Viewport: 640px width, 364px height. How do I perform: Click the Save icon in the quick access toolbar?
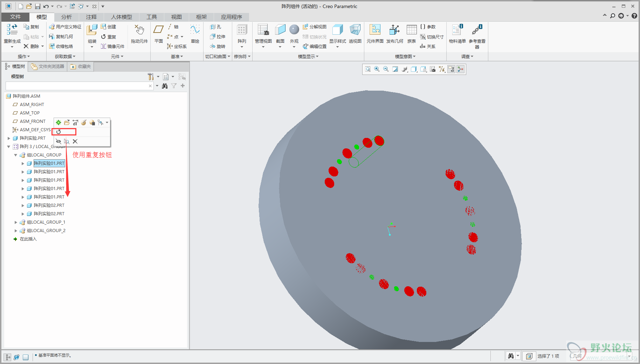[37, 6]
